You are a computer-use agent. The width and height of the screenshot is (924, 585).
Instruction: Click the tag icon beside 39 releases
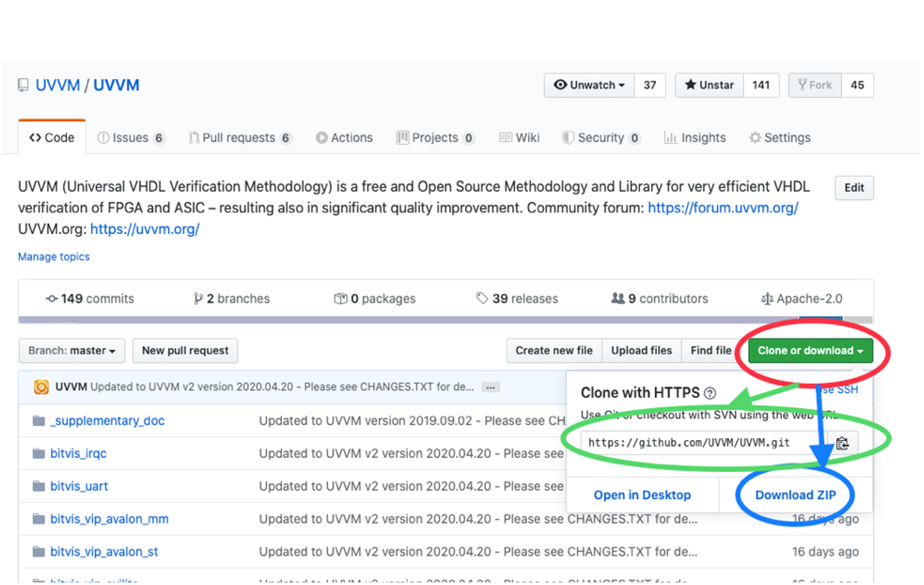483,298
